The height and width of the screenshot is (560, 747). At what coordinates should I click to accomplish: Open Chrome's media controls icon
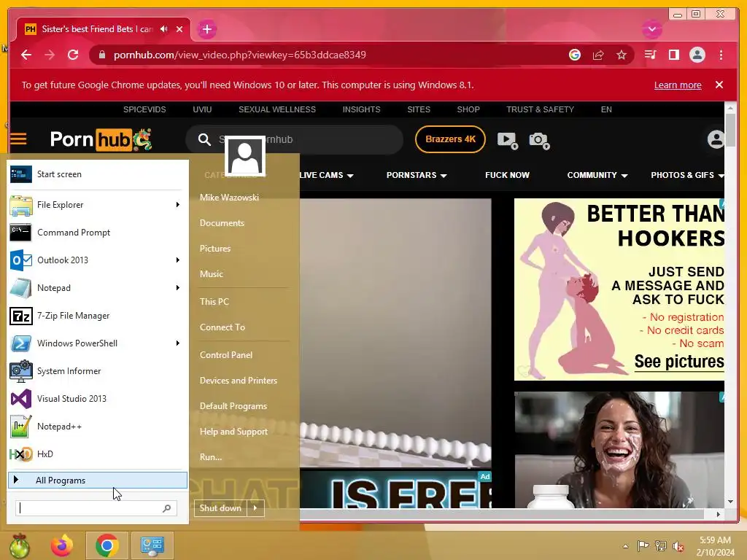coord(650,55)
